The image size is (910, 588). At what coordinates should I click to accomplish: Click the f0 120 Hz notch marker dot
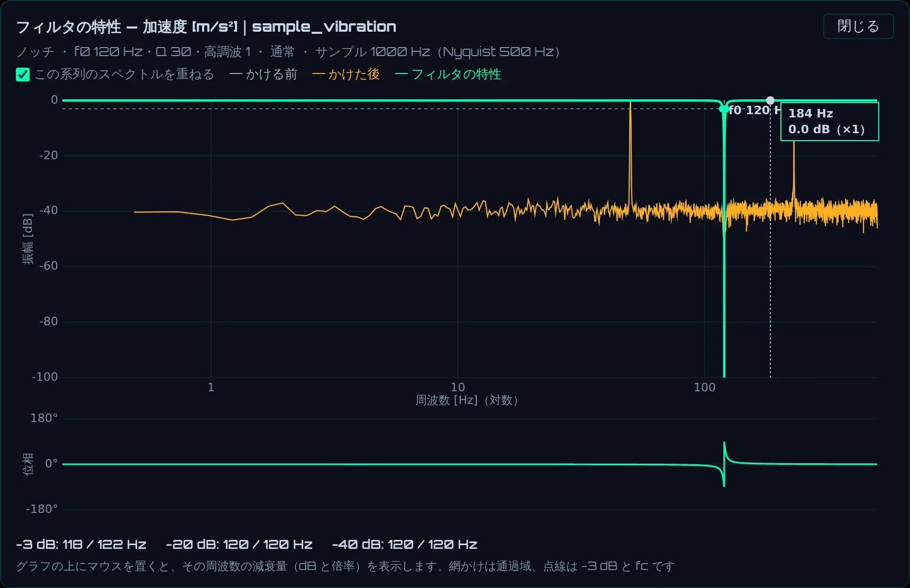click(x=724, y=109)
